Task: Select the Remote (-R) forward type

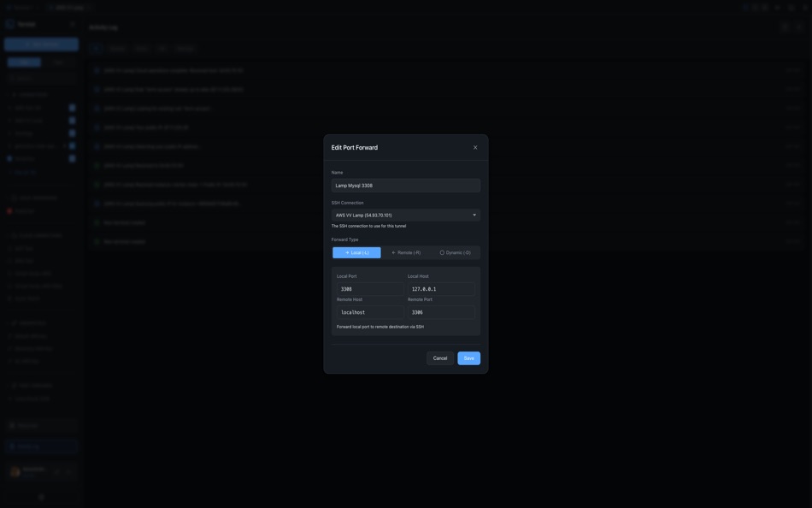Action: pos(409,251)
